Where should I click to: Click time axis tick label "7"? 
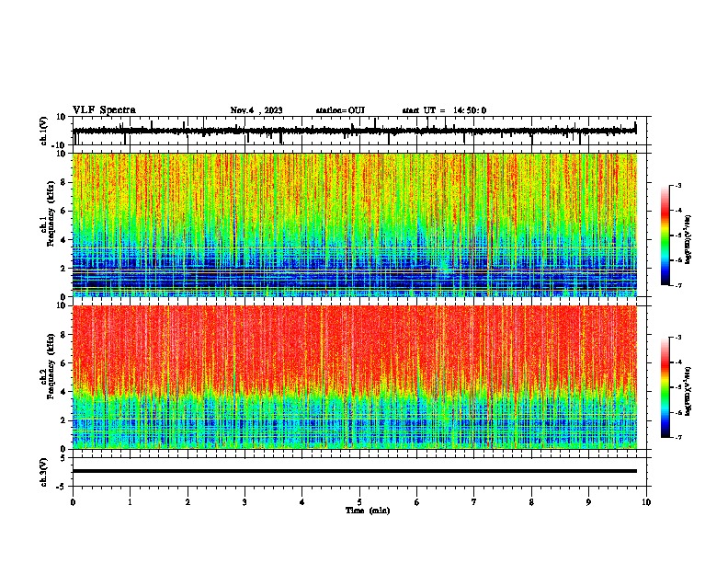[474, 502]
